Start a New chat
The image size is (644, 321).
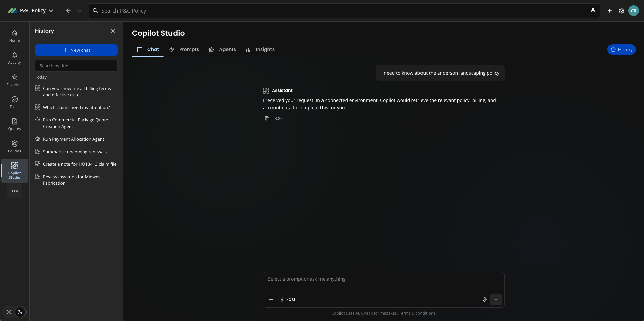click(x=76, y=50)
